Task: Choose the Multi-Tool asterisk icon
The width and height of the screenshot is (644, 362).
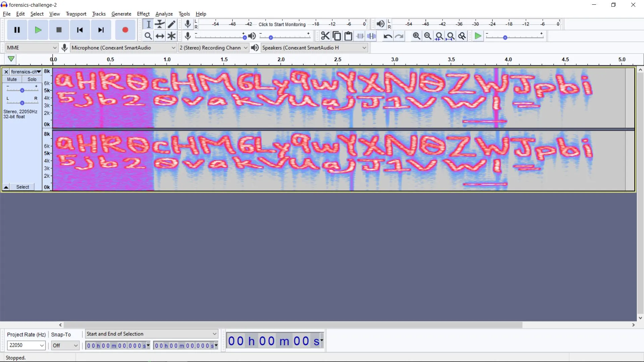Action: point(172,36)
